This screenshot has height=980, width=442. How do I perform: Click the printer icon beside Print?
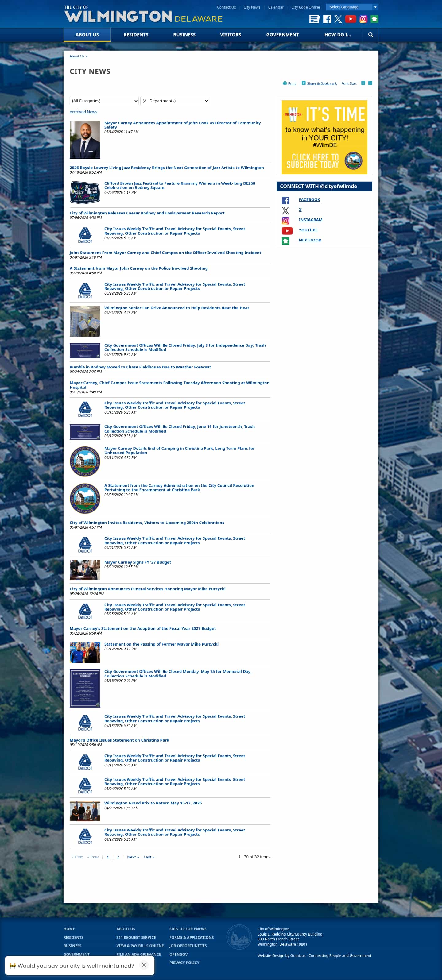click(x=285, y=83)
